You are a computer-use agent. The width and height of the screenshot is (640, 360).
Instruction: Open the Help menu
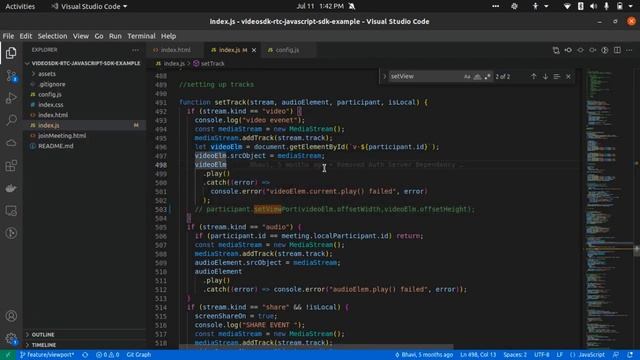tap(168, 36)
